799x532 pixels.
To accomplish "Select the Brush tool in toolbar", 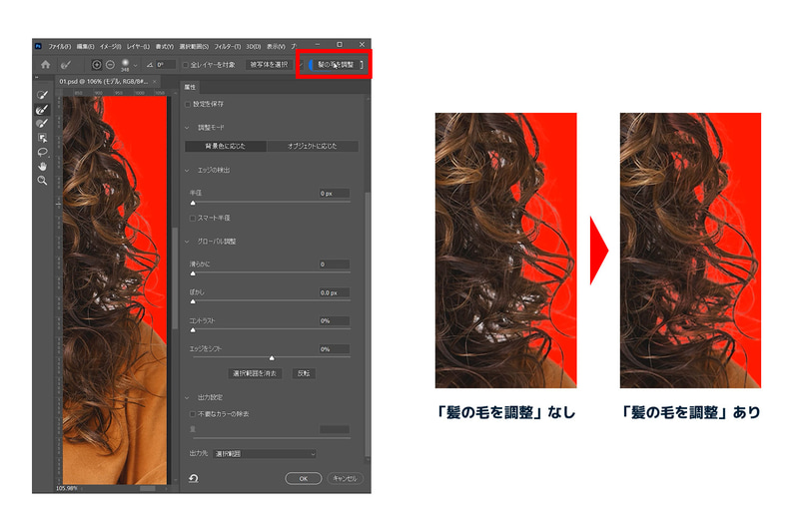I will [x=42, y=123].
